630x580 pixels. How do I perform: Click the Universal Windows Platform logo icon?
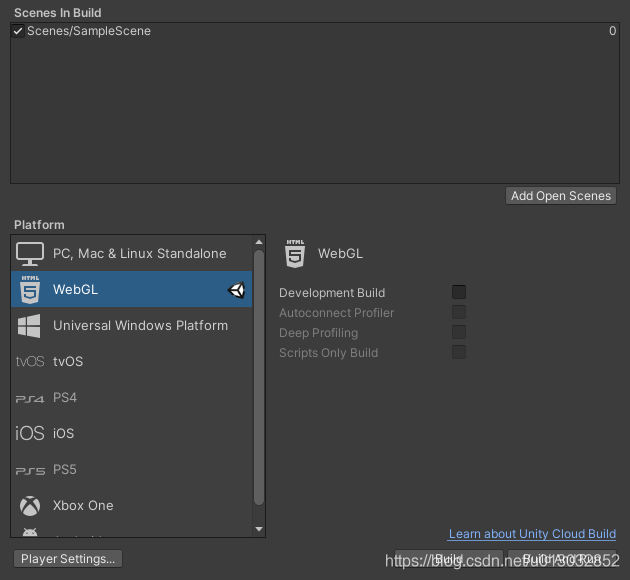tap(30, 326)
